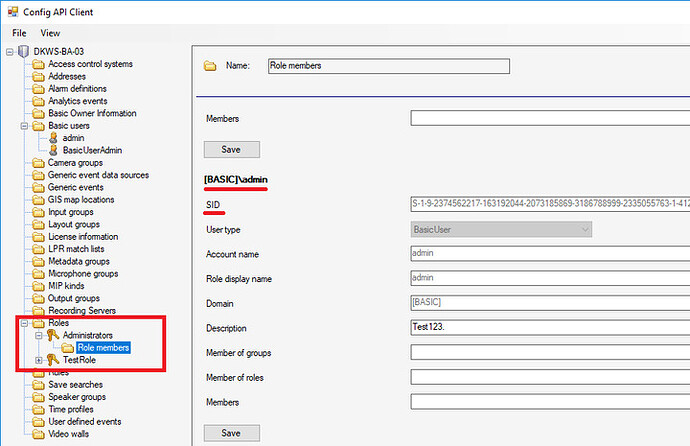Click the Role members folder icon in tree
Image resolution: width=690 pixels, height=446 pixels.
tap(67, 348)
